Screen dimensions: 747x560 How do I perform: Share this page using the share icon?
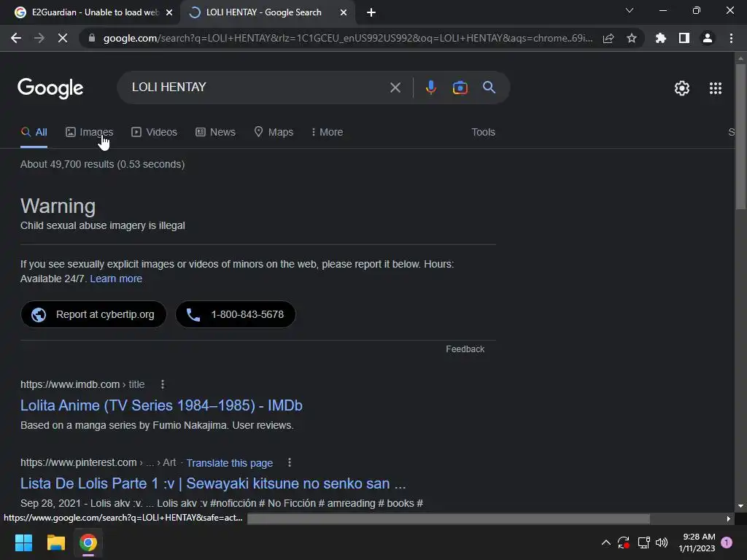608,38
